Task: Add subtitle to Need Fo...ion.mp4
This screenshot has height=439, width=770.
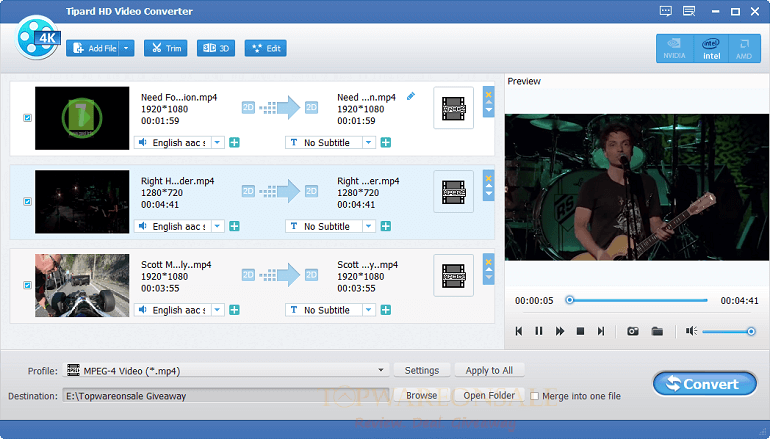Action: [386, 142]
